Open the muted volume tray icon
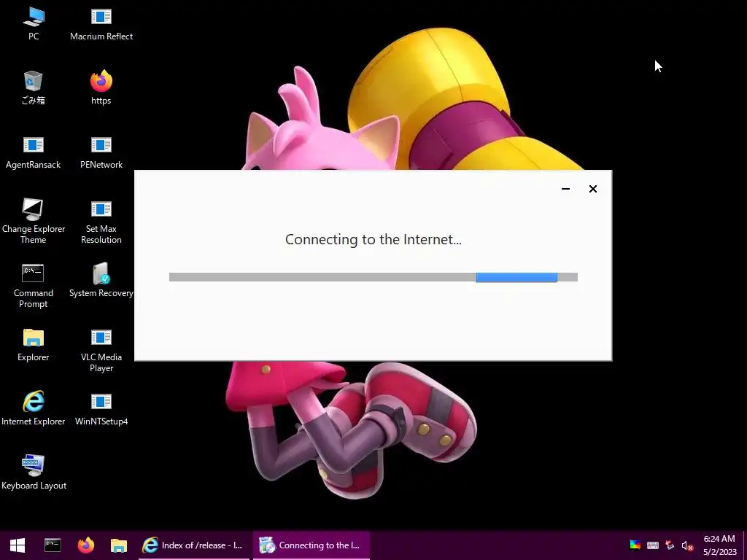Image resolution: width=747 pixels, height=560 pixels. tap(687, 545)
